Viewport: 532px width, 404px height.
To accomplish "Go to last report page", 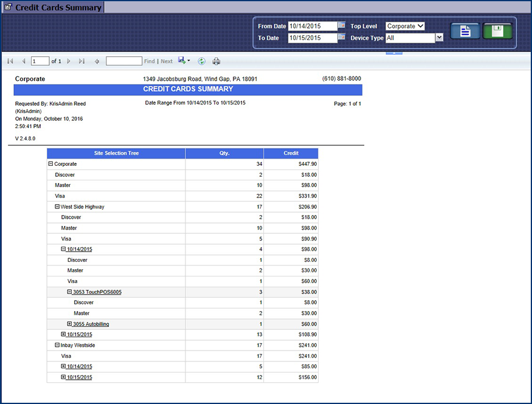I will coord(81,61).
